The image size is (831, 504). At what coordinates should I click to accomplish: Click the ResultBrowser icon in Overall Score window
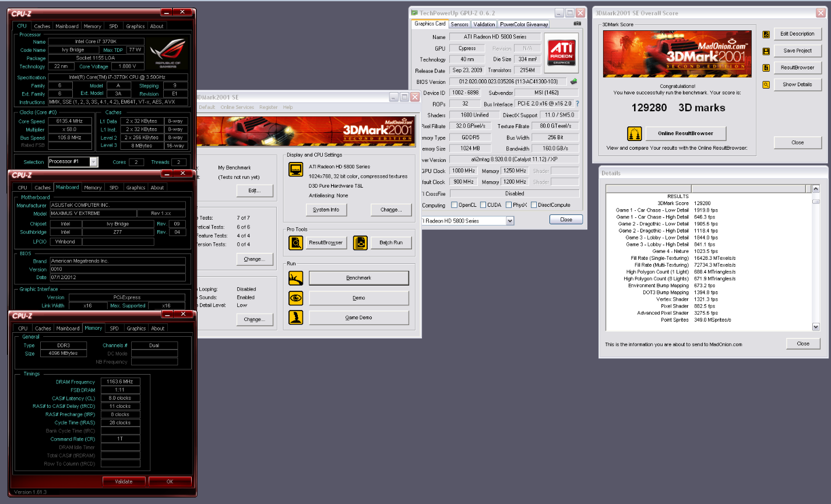(766, 68)
